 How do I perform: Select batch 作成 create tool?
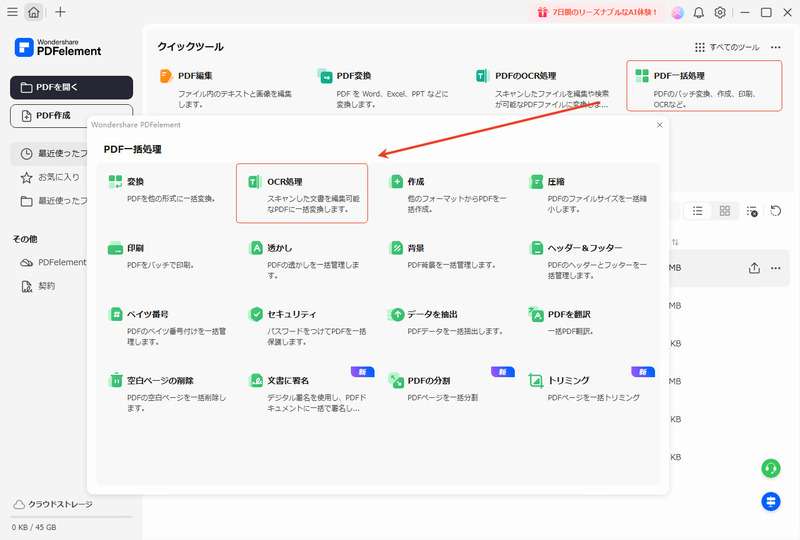tap(449, 193)
